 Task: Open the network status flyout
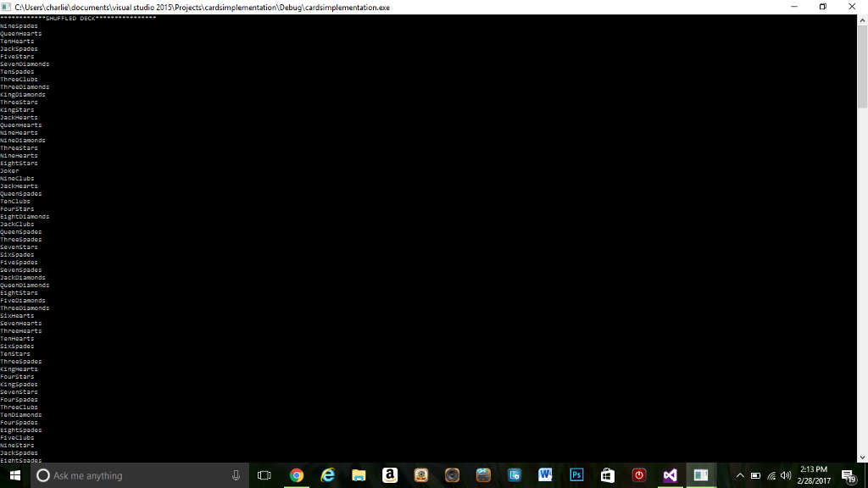point(771,475)
